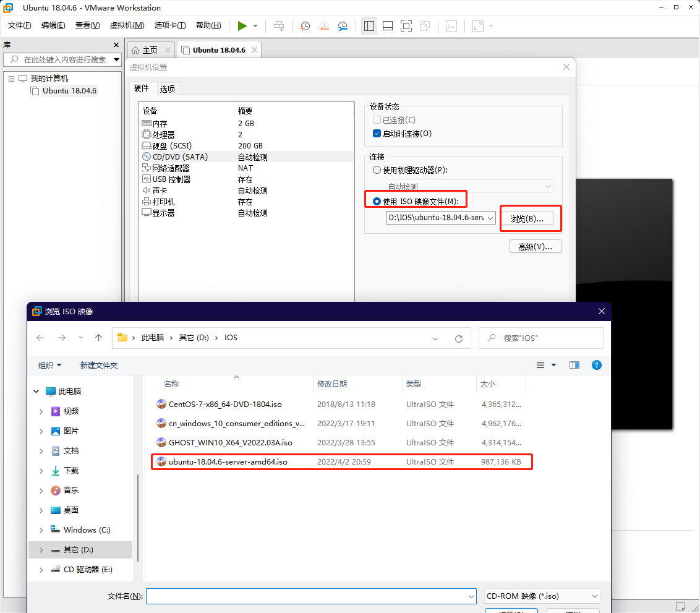
Task: Select the 处理器 device row
Action: pos(247,135)
